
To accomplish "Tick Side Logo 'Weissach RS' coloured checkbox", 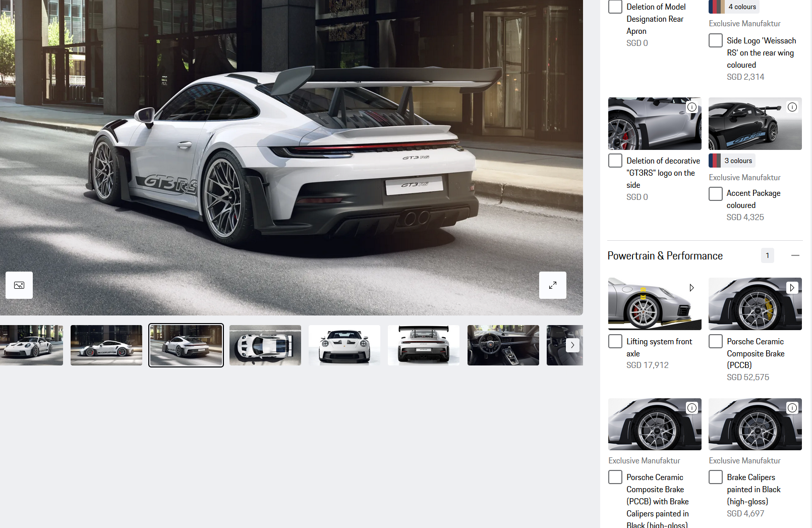I will [x=716, y=40].
